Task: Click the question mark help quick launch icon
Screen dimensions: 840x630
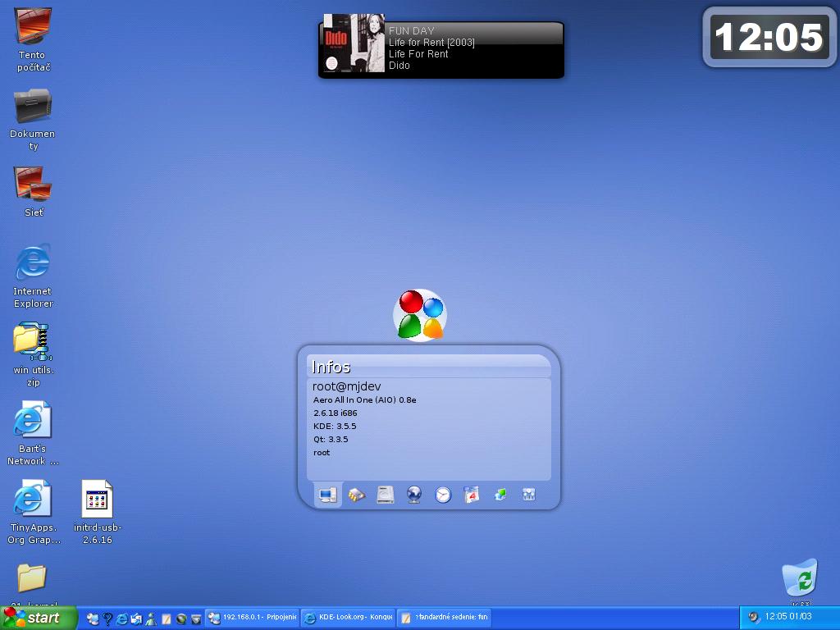Action: [107, 619]
